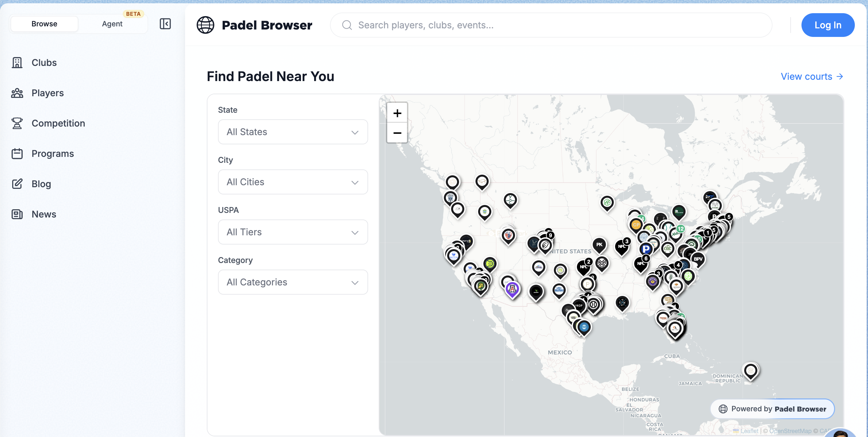Follow the View courts link
This screenshot has height=437, width=868.
[812, 76]
